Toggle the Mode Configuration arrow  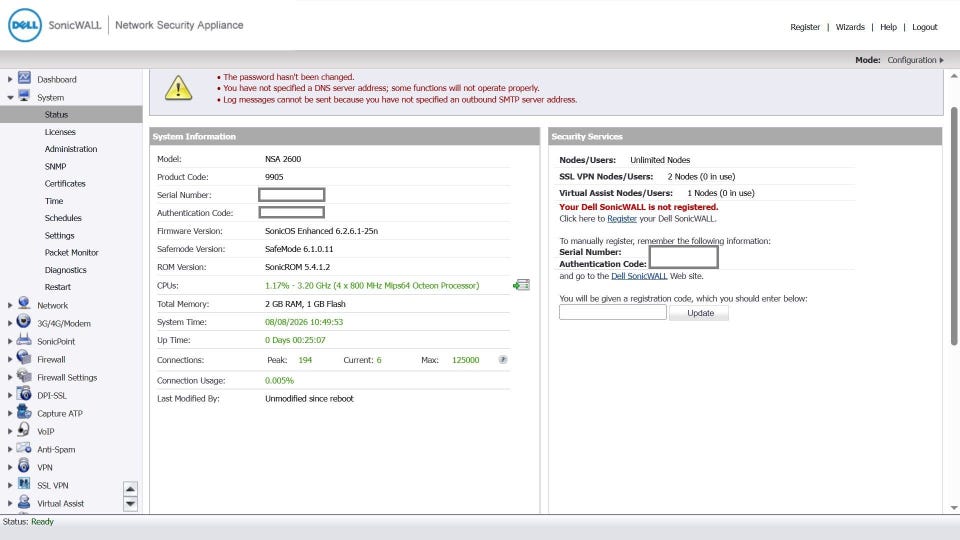pyautogui.click(x=942, y=60)
